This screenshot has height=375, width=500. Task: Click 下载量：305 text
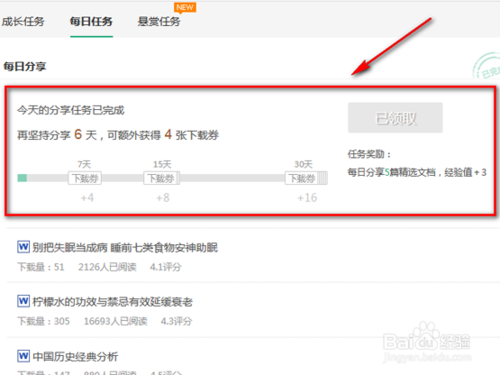(44, 321)
